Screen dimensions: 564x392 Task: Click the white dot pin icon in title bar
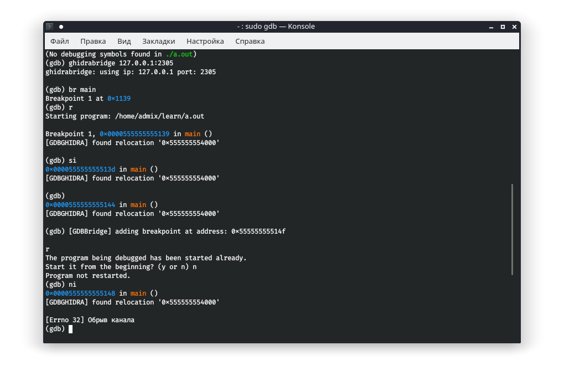(61, 27)
